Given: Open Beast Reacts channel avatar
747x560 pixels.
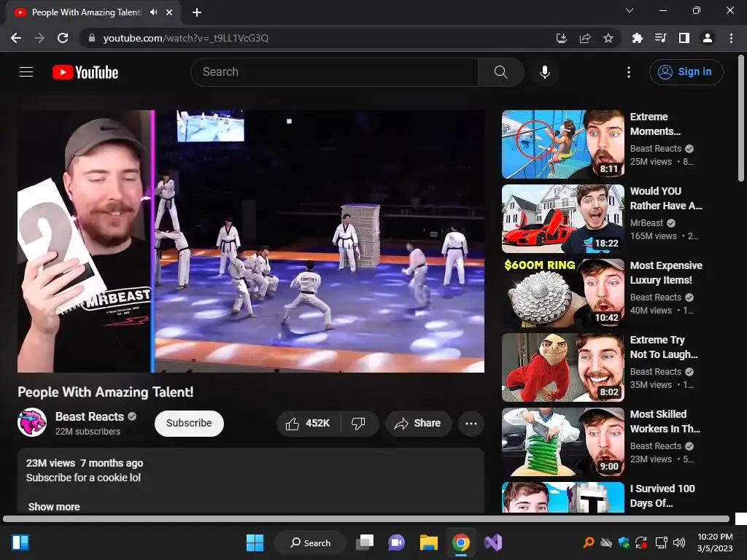Looking at the screenshot, I should coord(32,422).
